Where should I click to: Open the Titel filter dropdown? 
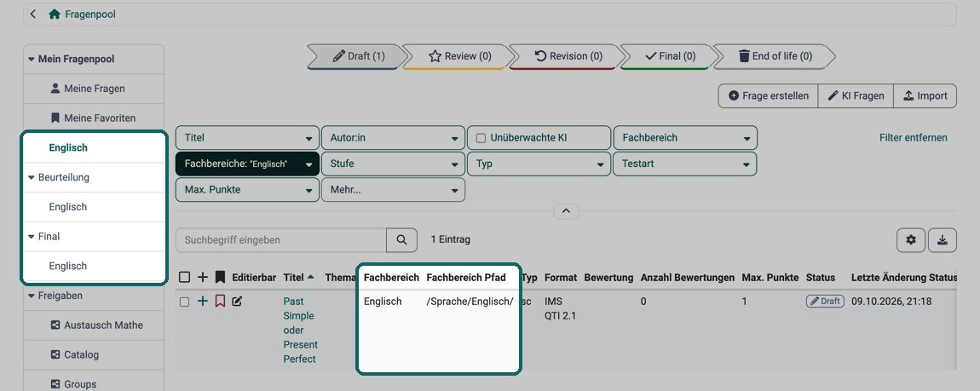[x=247, y=138]
